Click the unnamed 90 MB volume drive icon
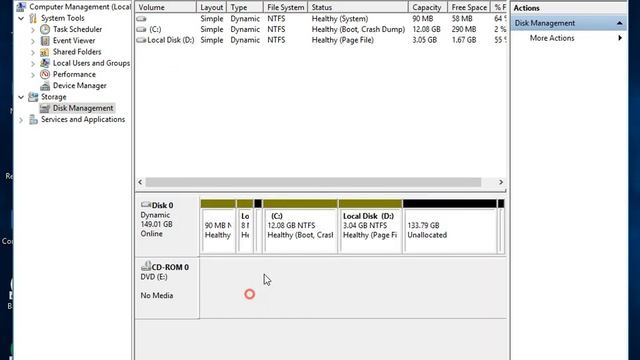 point(141,19)
